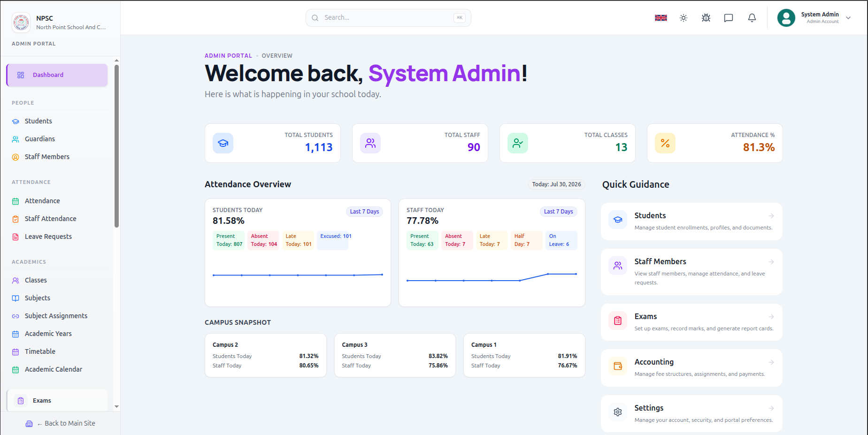Open the messages chat icon
This screenshot has width=868, height=435.
tap(729, 18)
